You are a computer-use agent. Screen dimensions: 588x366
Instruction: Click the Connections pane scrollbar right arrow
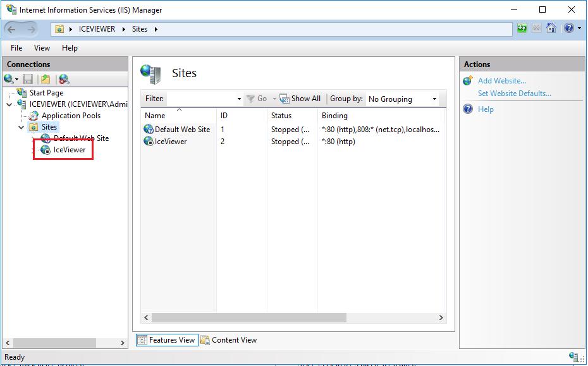tap(122, 343)
